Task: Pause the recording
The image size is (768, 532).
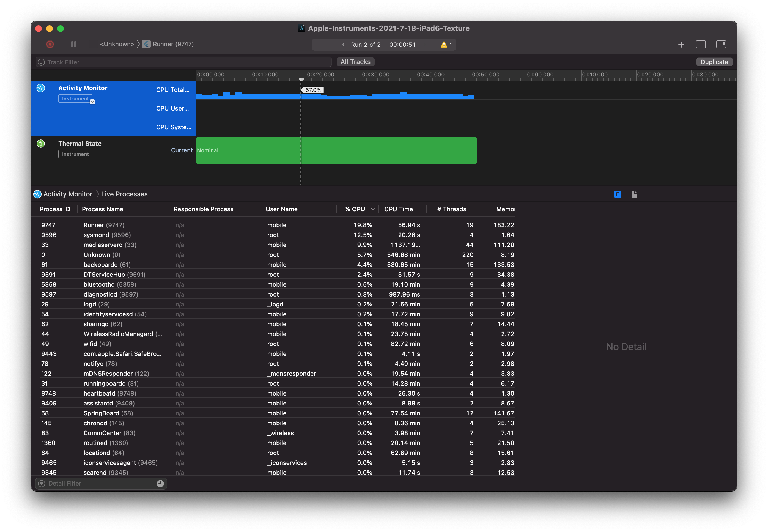Action: coord(73,44)
